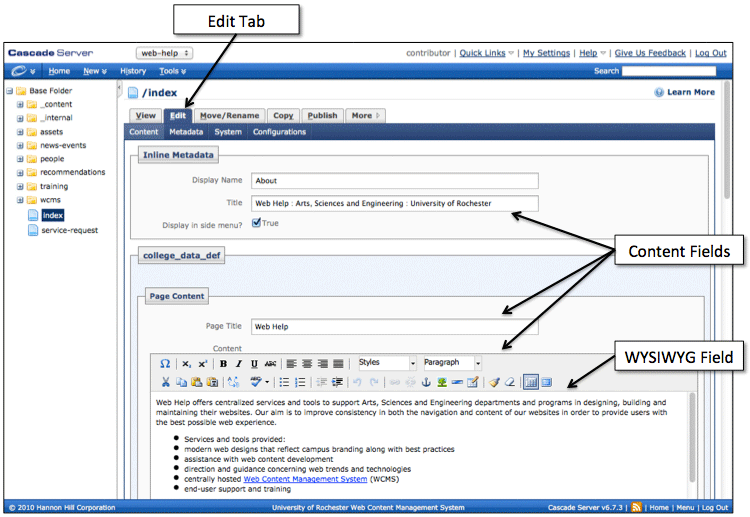The width and height of the screenshot is (750, 517).
Task: Switch to the View tab
Action: (145, 116)
